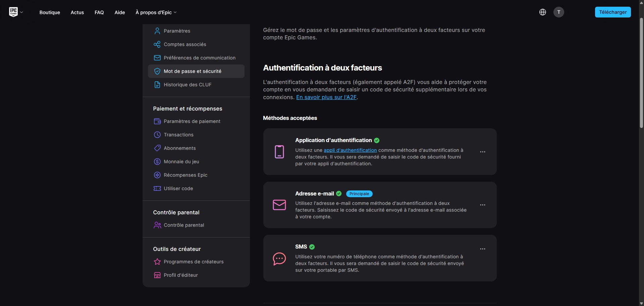644x306 pixels.
Task: Open Historique des CLUF document icon
Action: tap(157, 85)
